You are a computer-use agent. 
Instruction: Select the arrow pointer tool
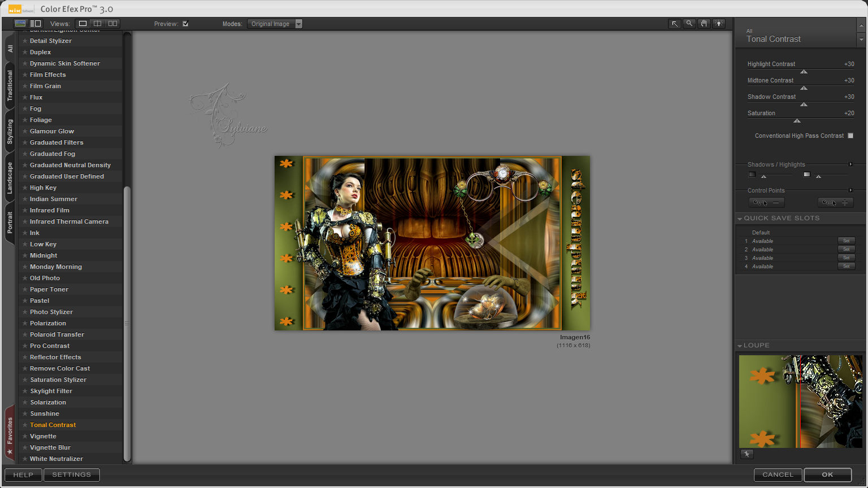[674, 24]
